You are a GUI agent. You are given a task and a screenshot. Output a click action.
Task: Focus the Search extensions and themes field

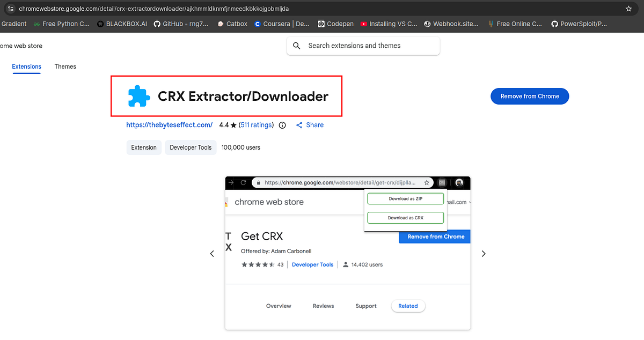click(363, 46)
